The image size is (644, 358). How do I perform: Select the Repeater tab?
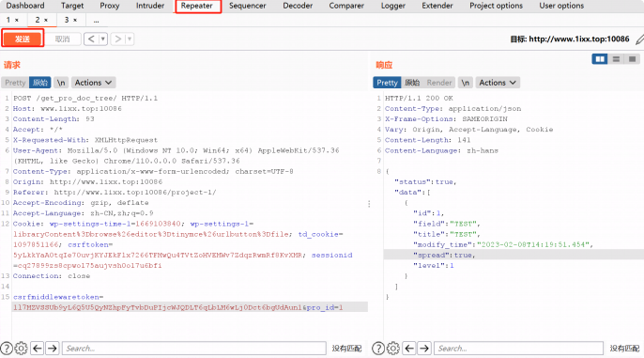197,6
